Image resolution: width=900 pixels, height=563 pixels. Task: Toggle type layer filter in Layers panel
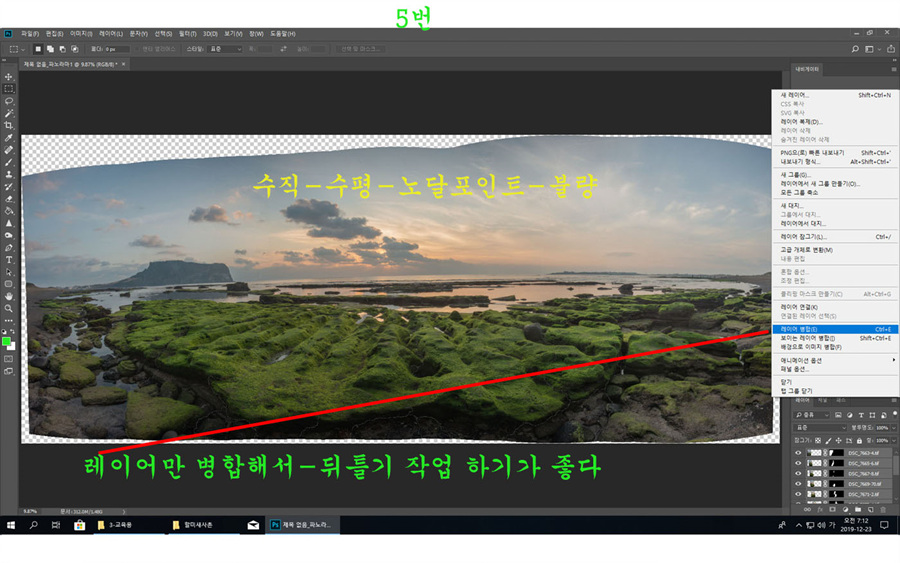coord(861,415)
